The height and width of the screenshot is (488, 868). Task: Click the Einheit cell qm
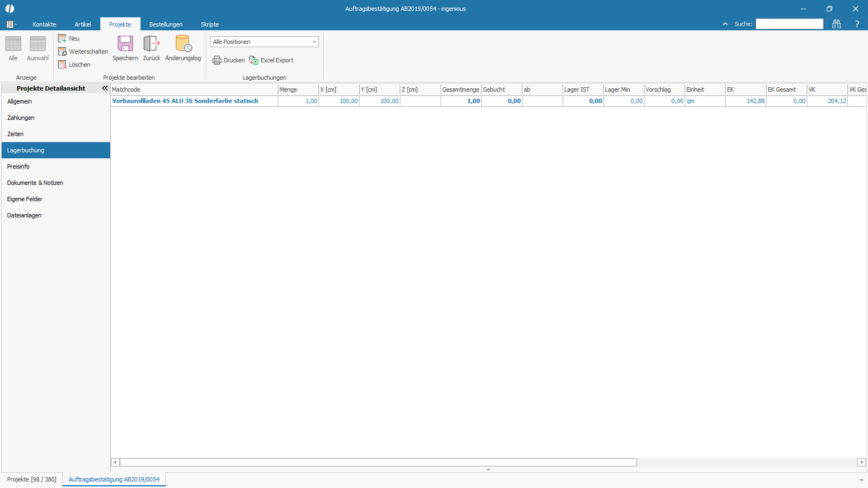(x=705, y=101)
